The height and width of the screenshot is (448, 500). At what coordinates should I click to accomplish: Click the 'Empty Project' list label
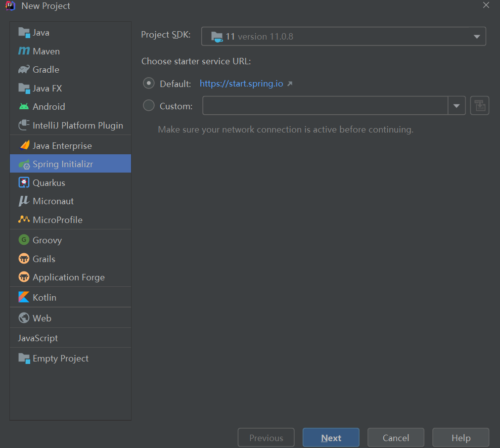click(x=61, y=358)
